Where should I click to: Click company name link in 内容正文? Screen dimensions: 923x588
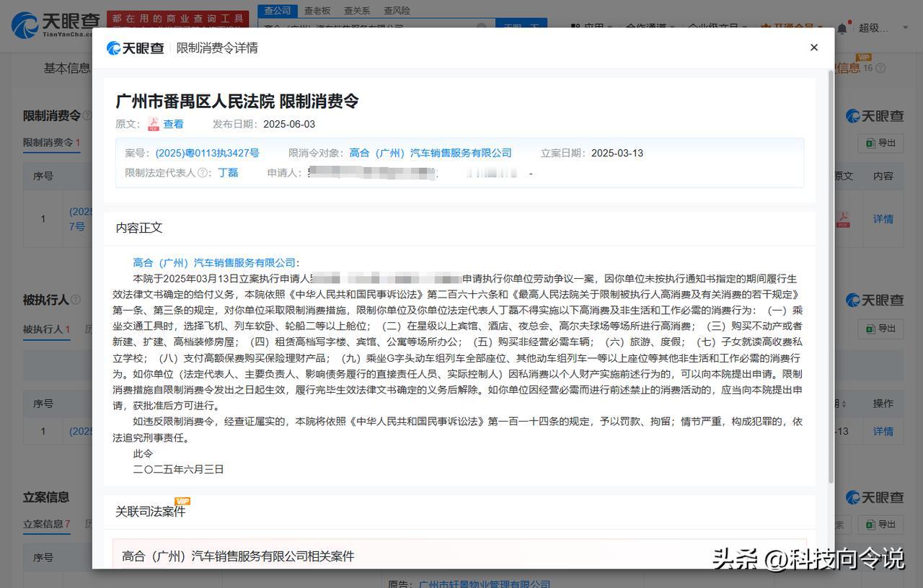(214, 263)
